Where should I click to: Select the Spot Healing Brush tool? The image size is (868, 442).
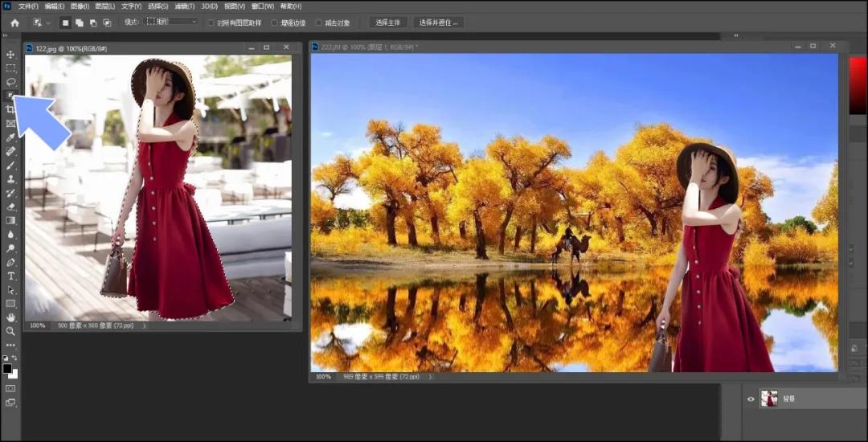10,151
